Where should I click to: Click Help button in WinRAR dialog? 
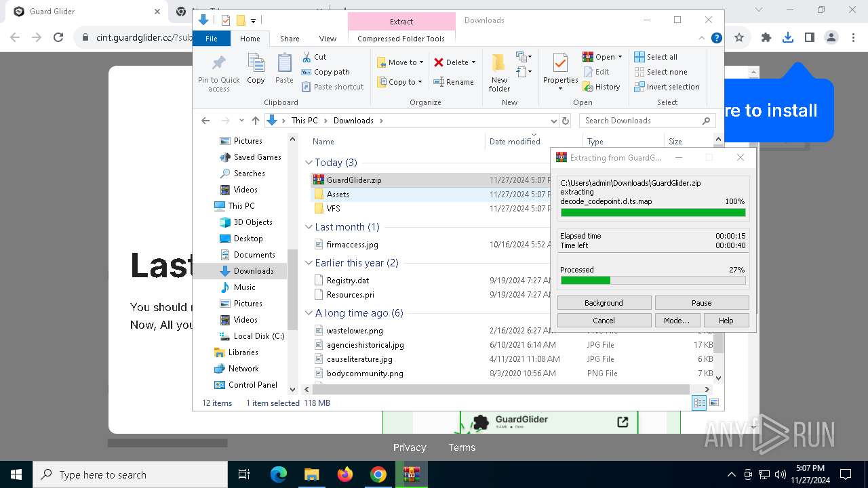[726, 321]
